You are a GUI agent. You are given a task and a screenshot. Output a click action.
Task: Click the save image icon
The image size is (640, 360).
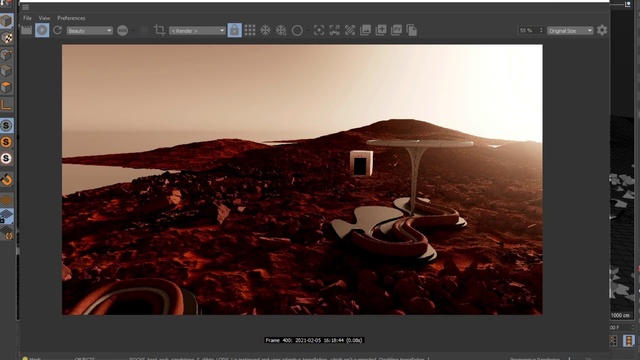coord(365,30)
